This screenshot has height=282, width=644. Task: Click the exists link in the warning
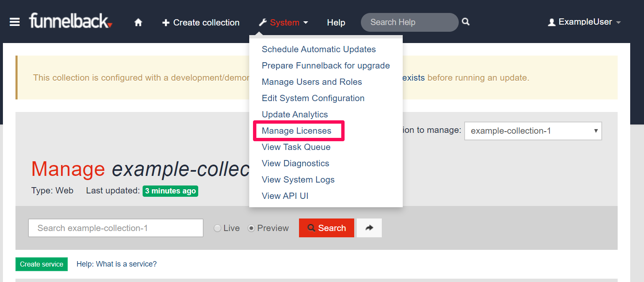coord(414,78)
